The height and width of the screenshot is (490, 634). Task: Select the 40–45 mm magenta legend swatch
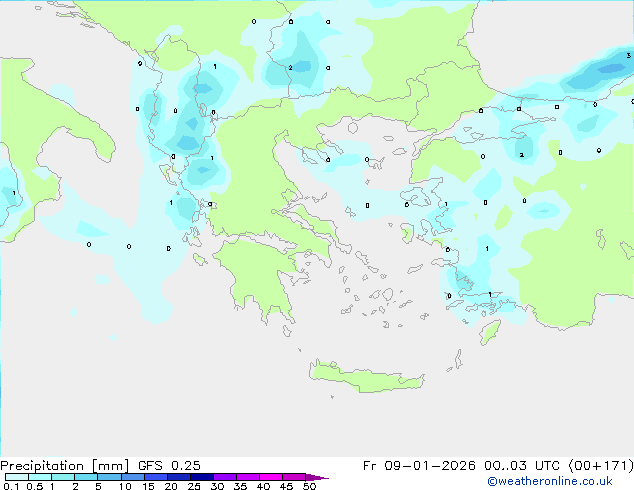[271, 477]
